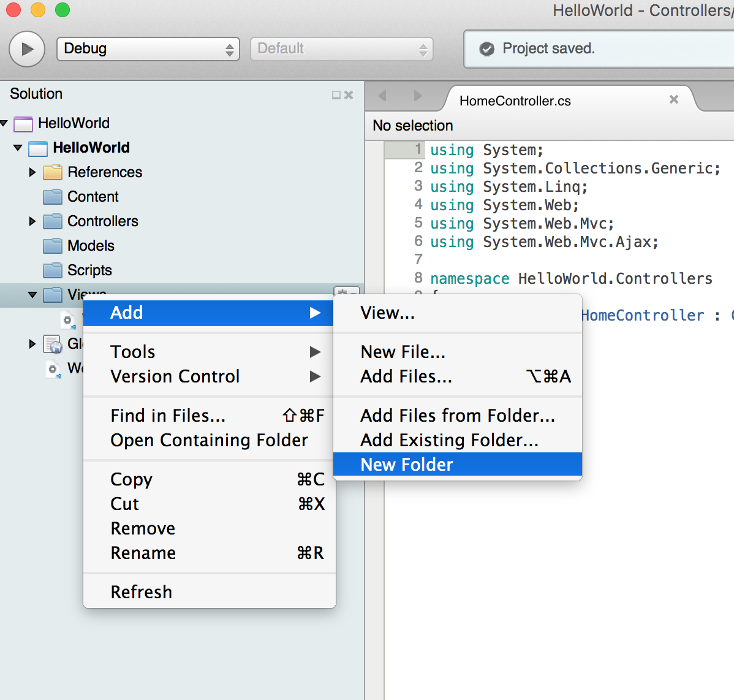The image size is (734, 700).
Task: Click the Solution pad dock icon
Action: coord(336,95)
